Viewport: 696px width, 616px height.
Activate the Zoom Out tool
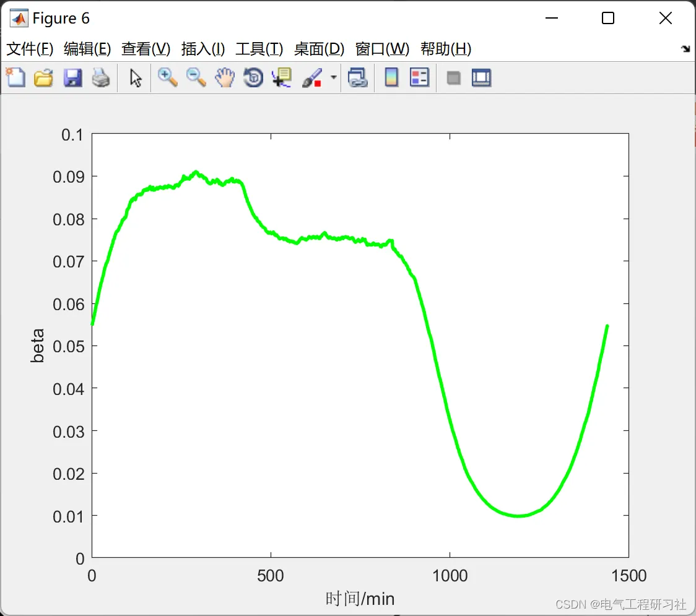pyautogui.click(x=196, y=77)
